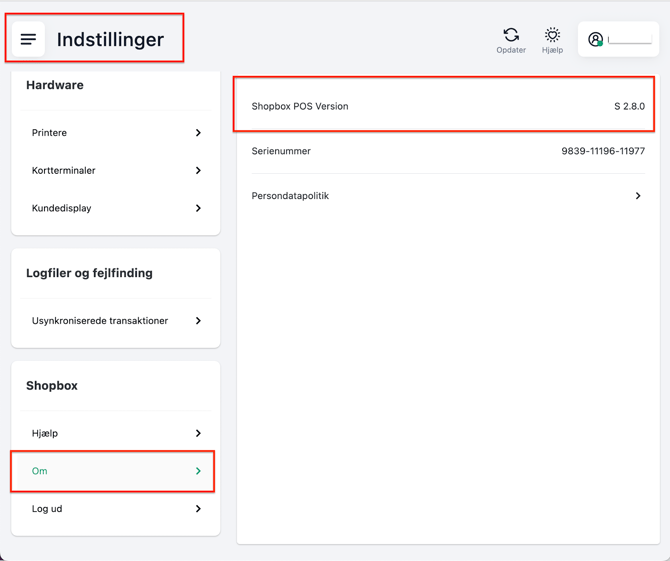Click chevron next to Log ud
The image size is (670, 561).
(x=198, y=509)
